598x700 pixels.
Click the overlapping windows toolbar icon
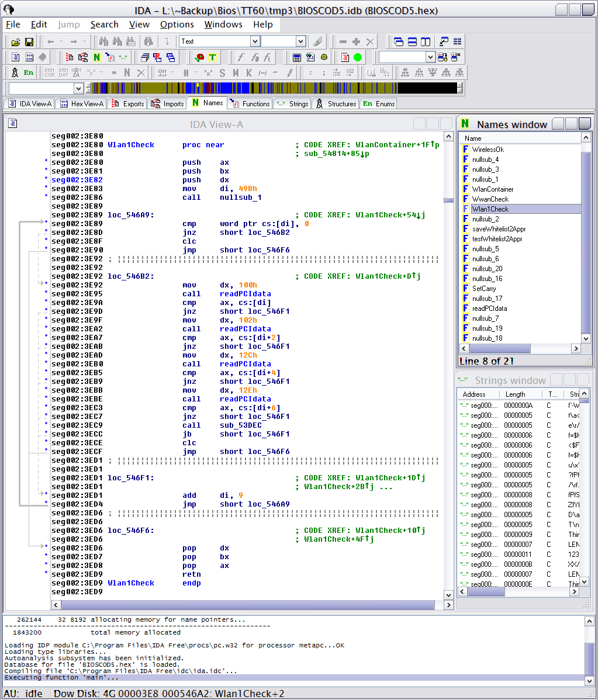[144, 57]
